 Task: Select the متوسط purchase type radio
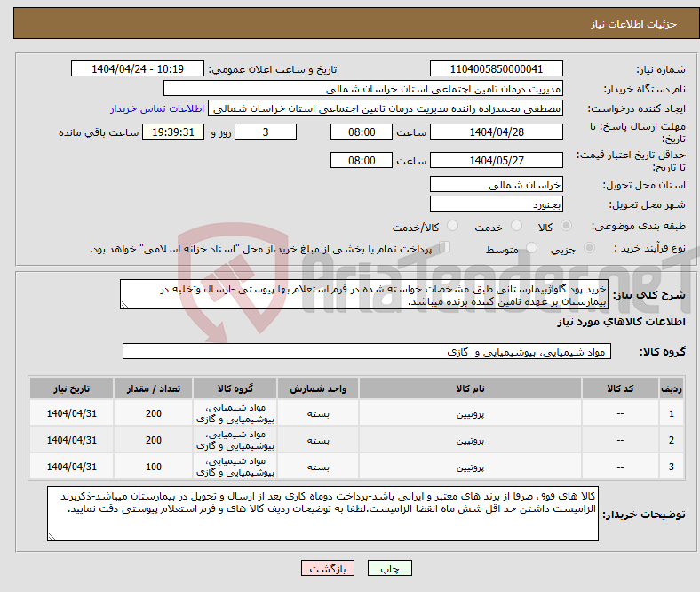[x=531, y=248]
